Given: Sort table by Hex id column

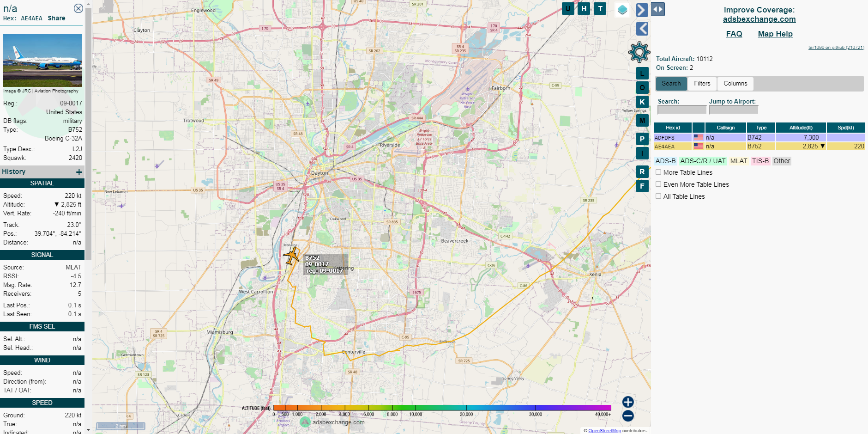Looking at the screenshot, I should [x=673, y=128].
